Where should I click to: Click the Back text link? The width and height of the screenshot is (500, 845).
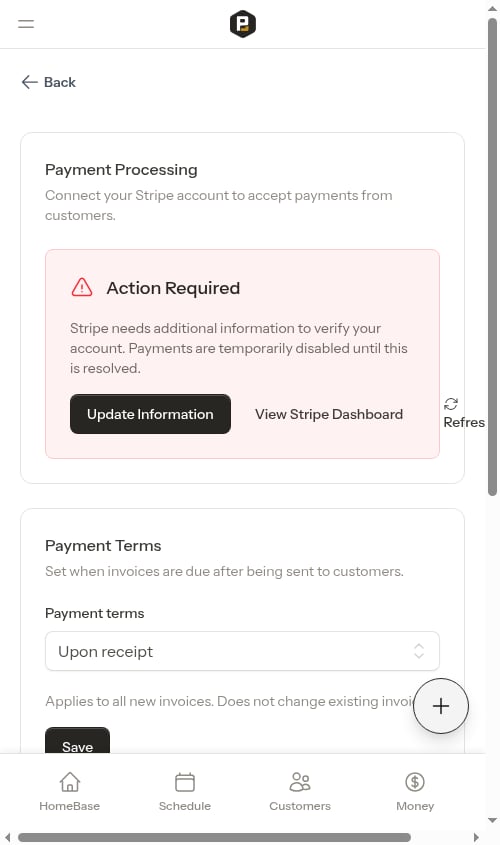(60, 82)
